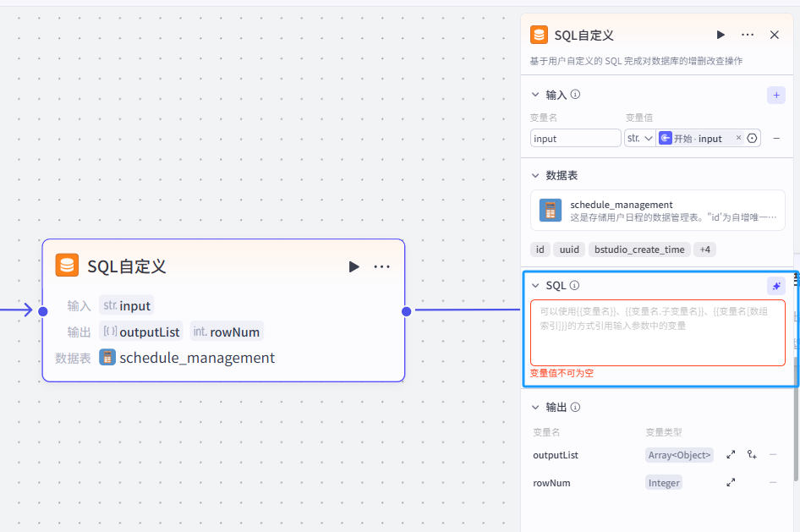Image resolution: width=800 pixels, height=532 pixels.
Task: Add a new input variable with plus button
Action: [x=775, y=95]
